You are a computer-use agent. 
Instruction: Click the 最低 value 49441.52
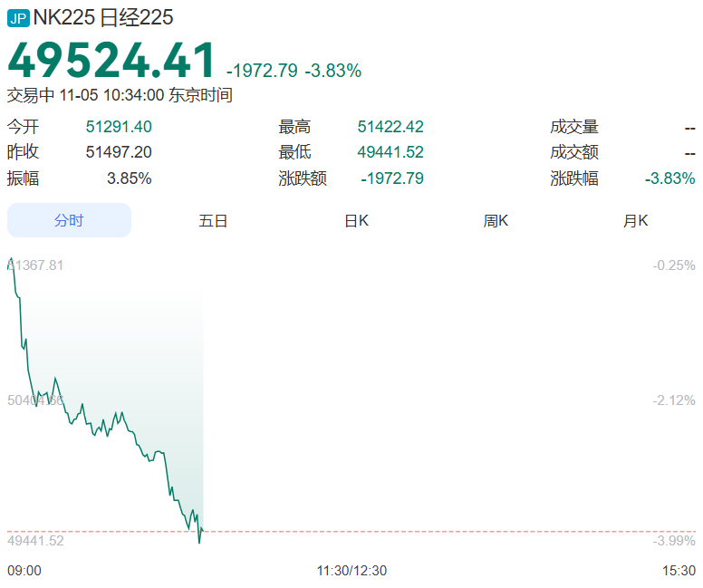[390, 152]
